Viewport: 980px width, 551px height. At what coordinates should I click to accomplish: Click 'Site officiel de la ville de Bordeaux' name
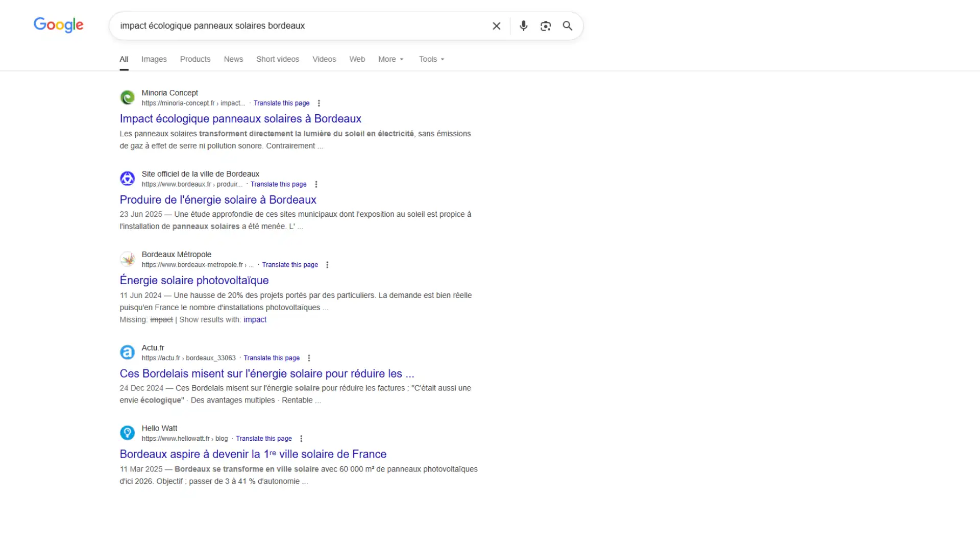pyautogui.click(x=201, y=174)
